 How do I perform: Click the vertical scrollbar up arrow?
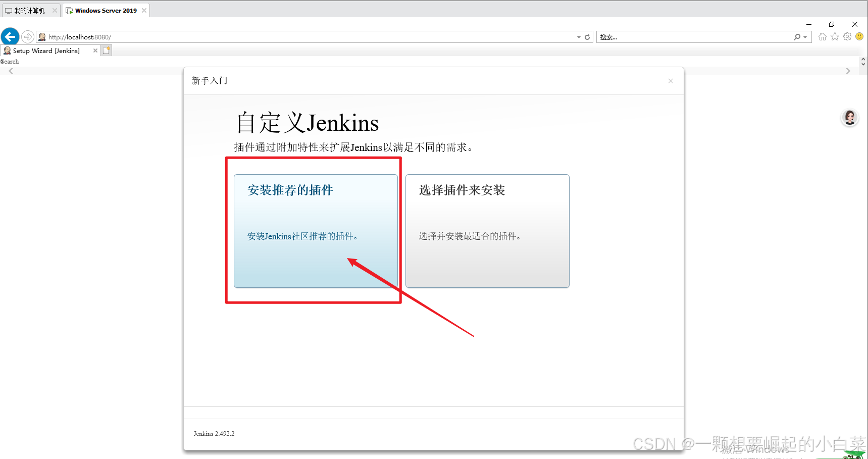863,59
